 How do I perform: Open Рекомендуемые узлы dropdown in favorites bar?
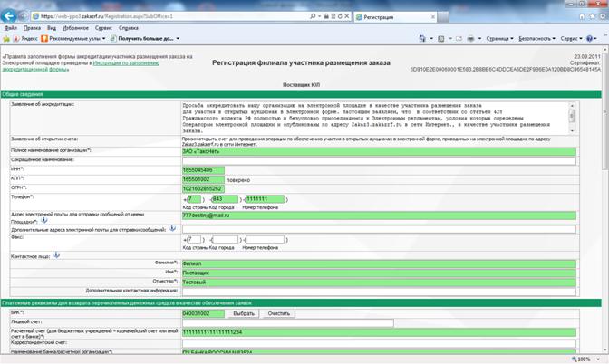pos(73,38)
